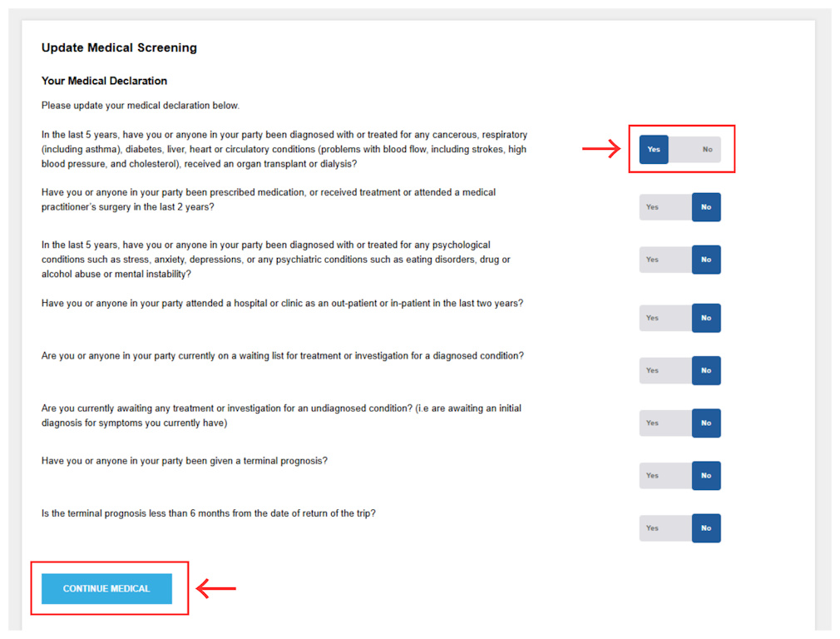The image size is (840, 639).
Task: Mark No for terminal prognosis given question
Action: [x=706, y=475]
